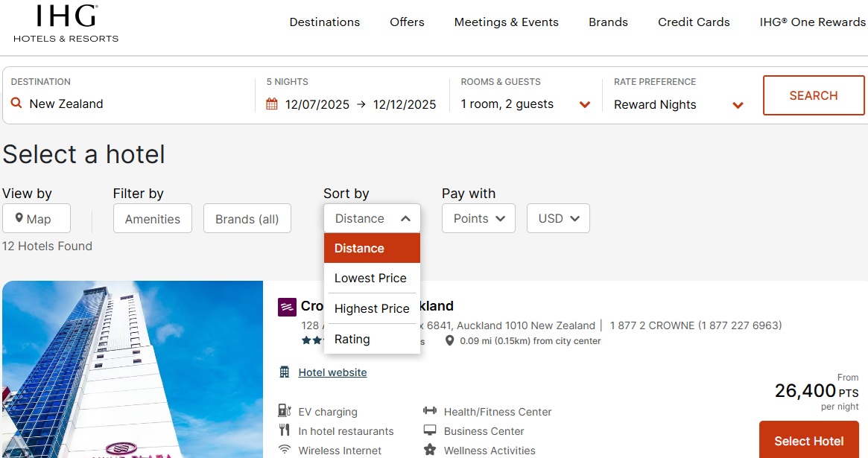Image resolution: width=868 pixels, height=458 pixels.
Task: Click the Select a hotel heading
Action: click(x=83, y=153)
